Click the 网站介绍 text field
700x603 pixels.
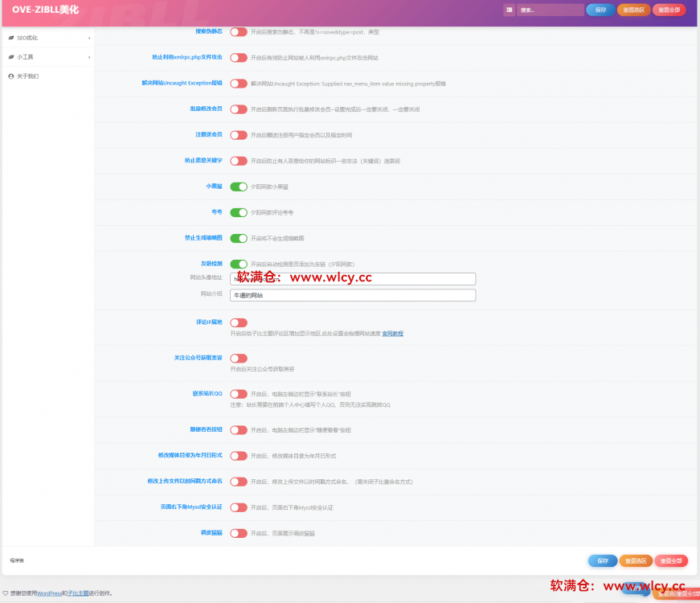pyautogui.click(x=353, y=295)
